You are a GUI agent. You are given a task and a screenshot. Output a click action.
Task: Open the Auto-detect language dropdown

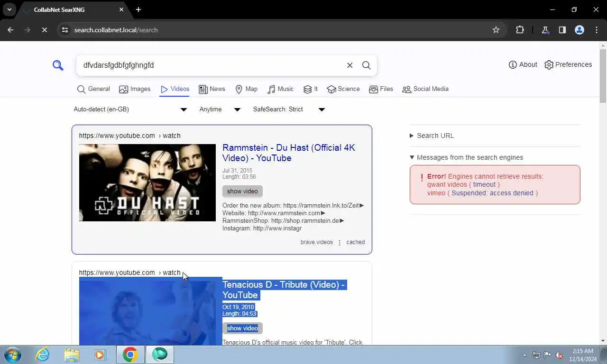130,109
